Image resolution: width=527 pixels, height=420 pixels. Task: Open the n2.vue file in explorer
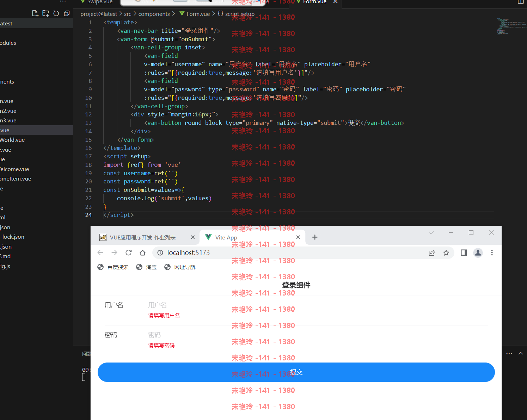click(x=8, y=111)
